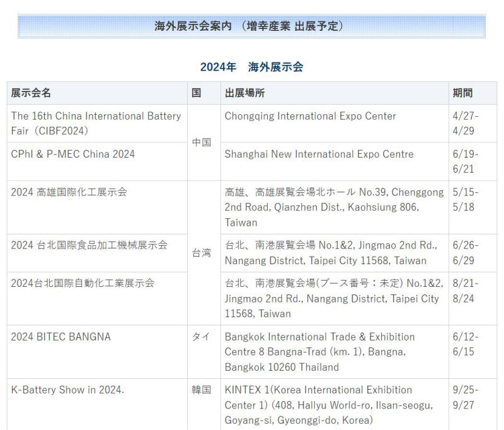Select the 2024年 海外展示会 section title
The image size is (504, 430).
[x=251, y=67]
